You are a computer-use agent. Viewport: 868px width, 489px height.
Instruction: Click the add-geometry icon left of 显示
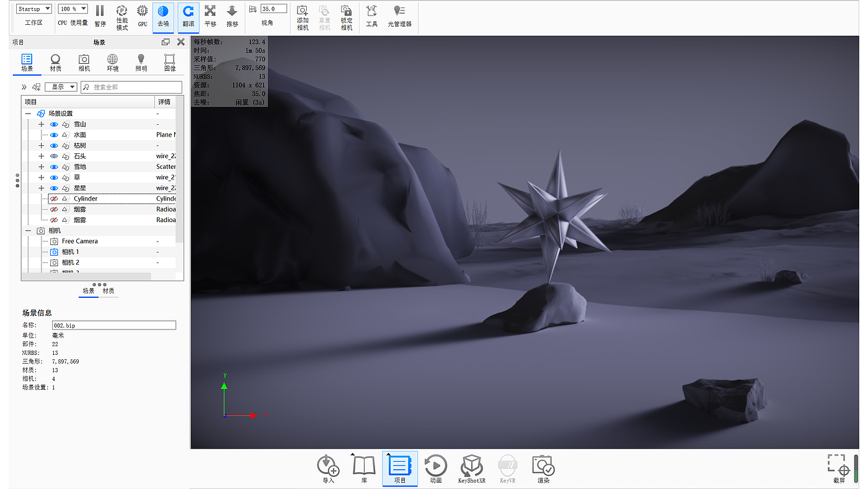point(36,87)
